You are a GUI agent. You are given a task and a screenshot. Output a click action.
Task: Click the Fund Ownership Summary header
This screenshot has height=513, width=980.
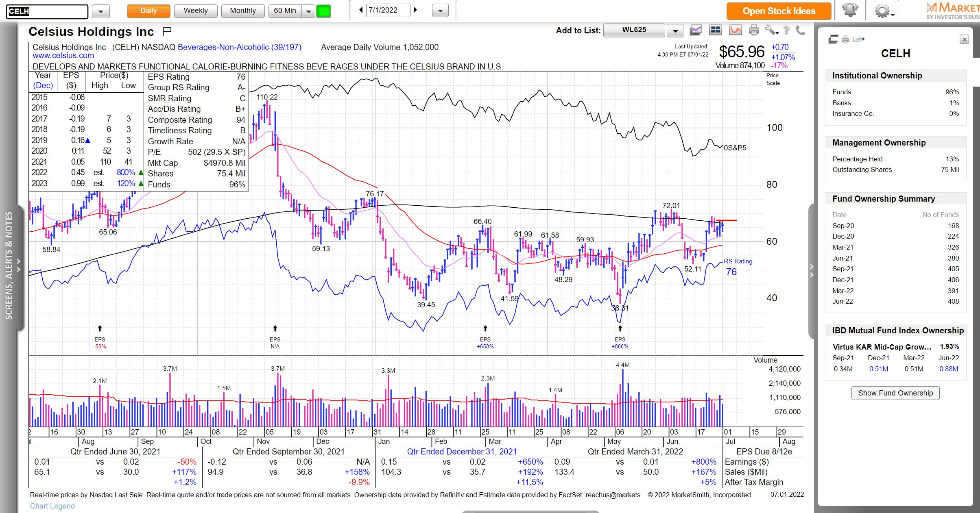coord(895,199)
